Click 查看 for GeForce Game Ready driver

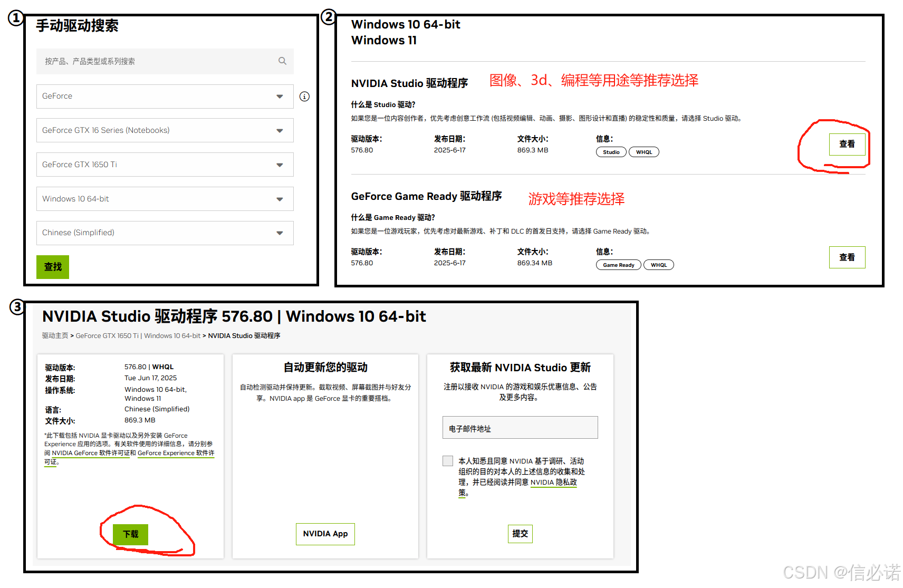[x=847, y=257]
